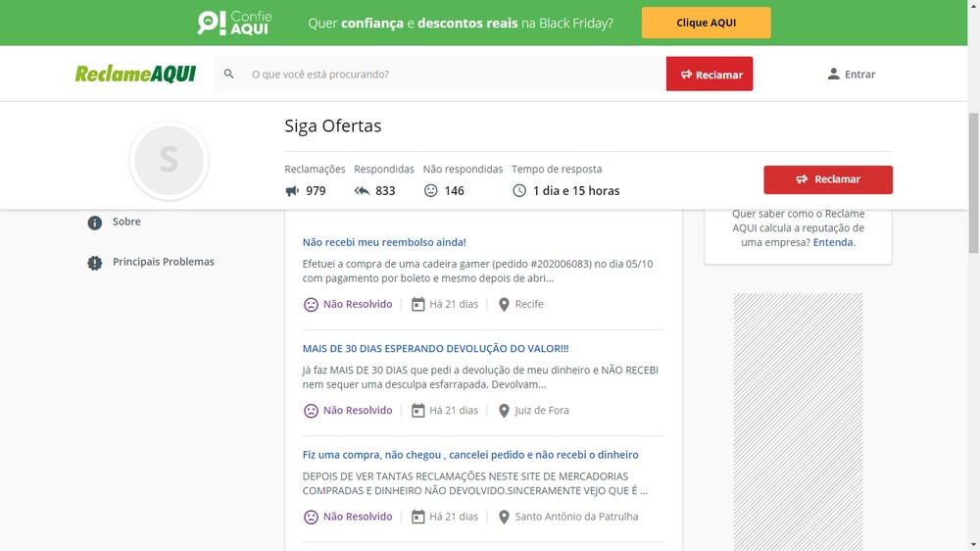This screenshot has width=980, height=551.
Task: Click the Confie AQUI logo in banner
Action: click(x=234, y=24)
